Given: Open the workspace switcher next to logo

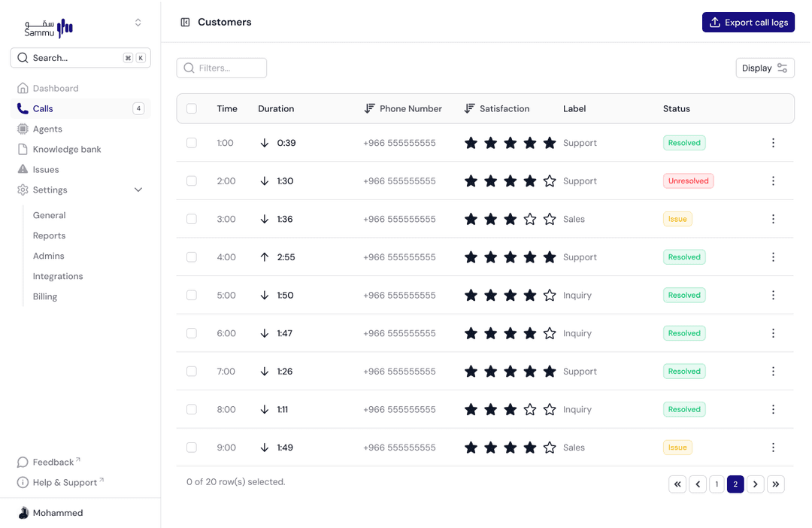Looking at the screenshot, I should point(138,23).
